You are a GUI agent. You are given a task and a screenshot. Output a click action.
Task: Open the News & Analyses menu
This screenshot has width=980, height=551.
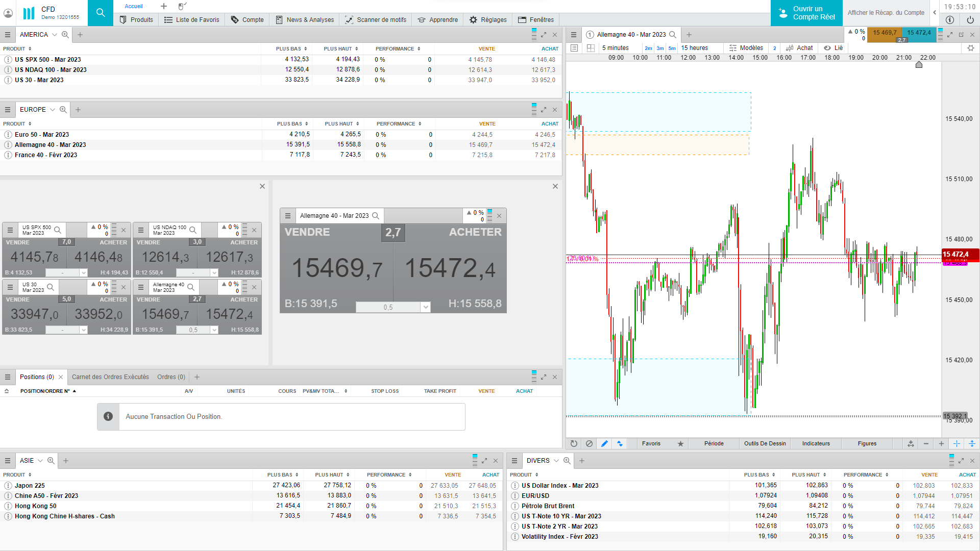(305, 20)
